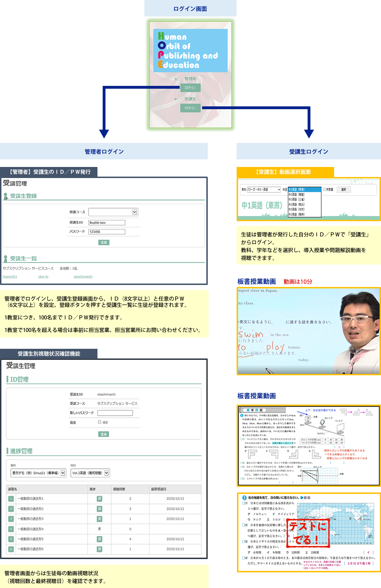Click lecture name 一般動詞の過去形4

click(30, 529)
